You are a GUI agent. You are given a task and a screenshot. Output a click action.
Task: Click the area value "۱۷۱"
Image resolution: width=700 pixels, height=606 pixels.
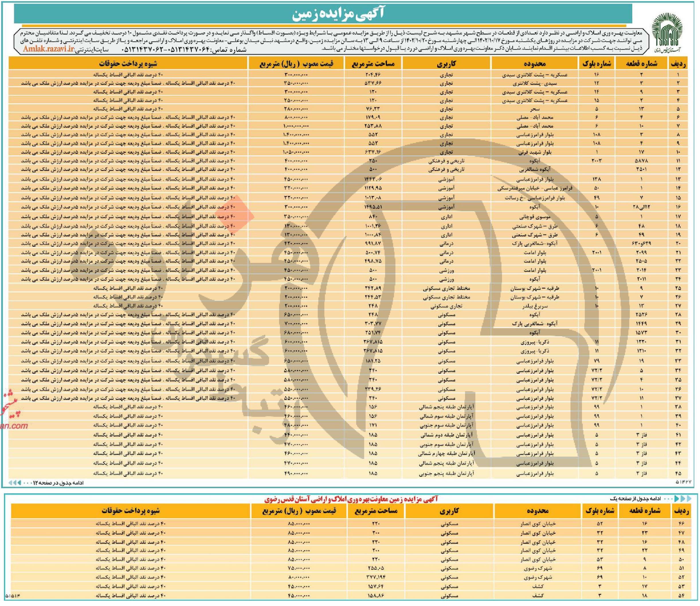(x=373, y=425)
